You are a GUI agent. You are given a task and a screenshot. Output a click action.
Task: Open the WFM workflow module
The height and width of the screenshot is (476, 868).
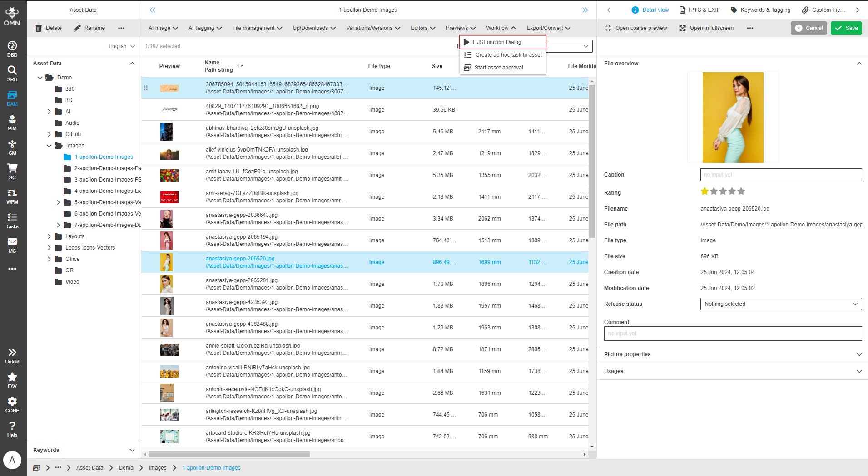pyautogui.click(x=12, y=196)
